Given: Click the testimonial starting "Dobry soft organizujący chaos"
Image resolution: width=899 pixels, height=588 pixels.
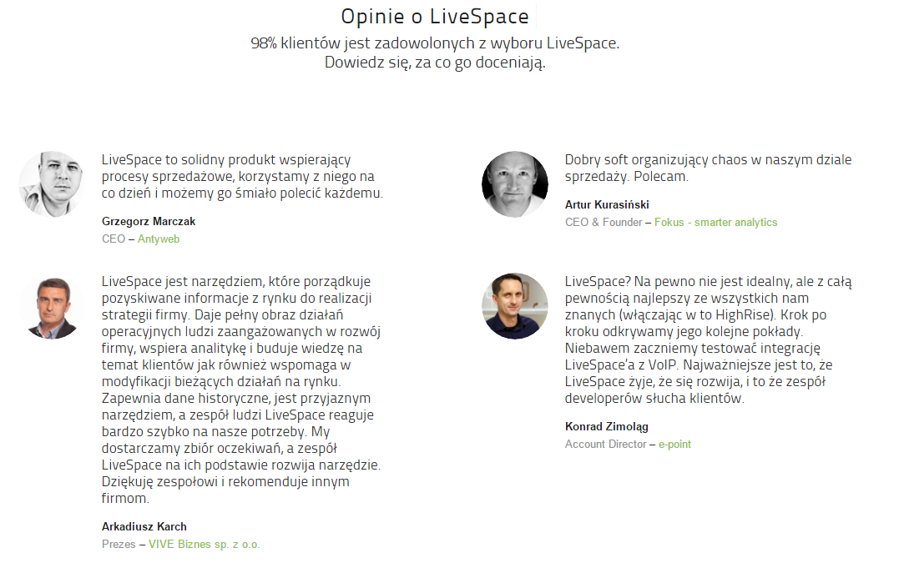Looking at the screenshot, I should pyautogui.click(x=708, y=168).
